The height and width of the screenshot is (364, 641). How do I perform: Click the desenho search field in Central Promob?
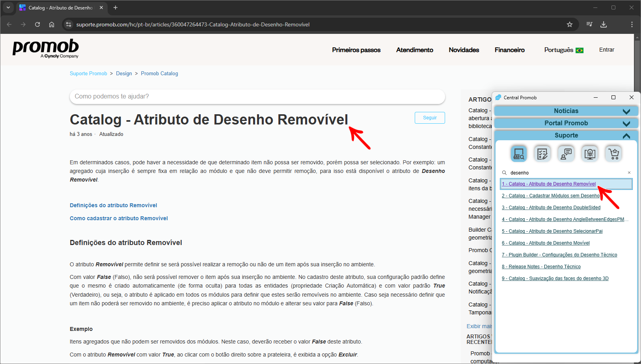point(566,173)
